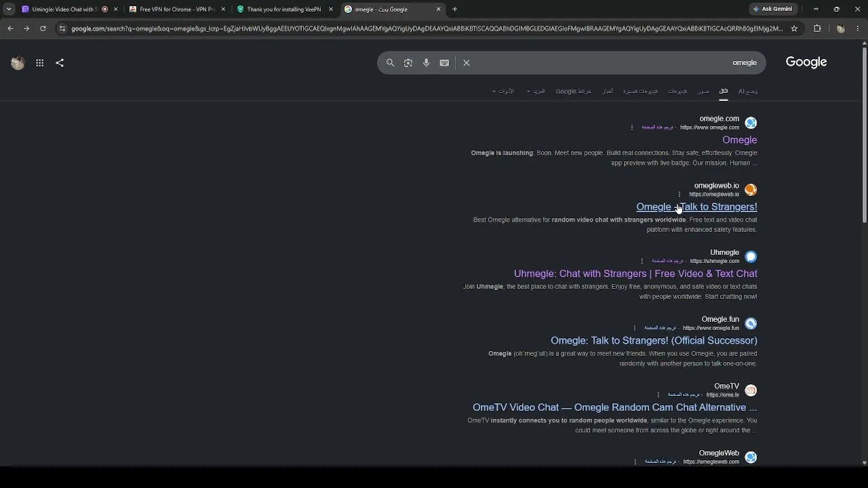Close the Thank you for installing VeePN tab

(332, 9)
